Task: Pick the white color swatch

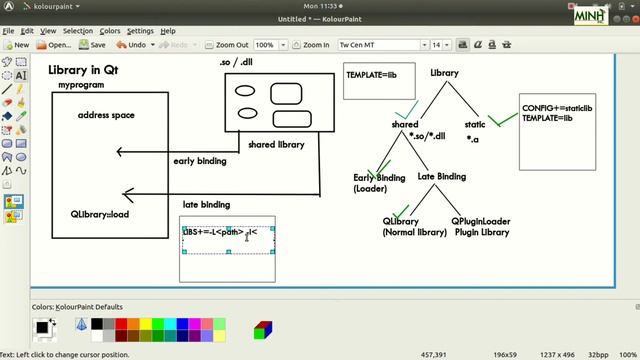Action: coord(97,336)
